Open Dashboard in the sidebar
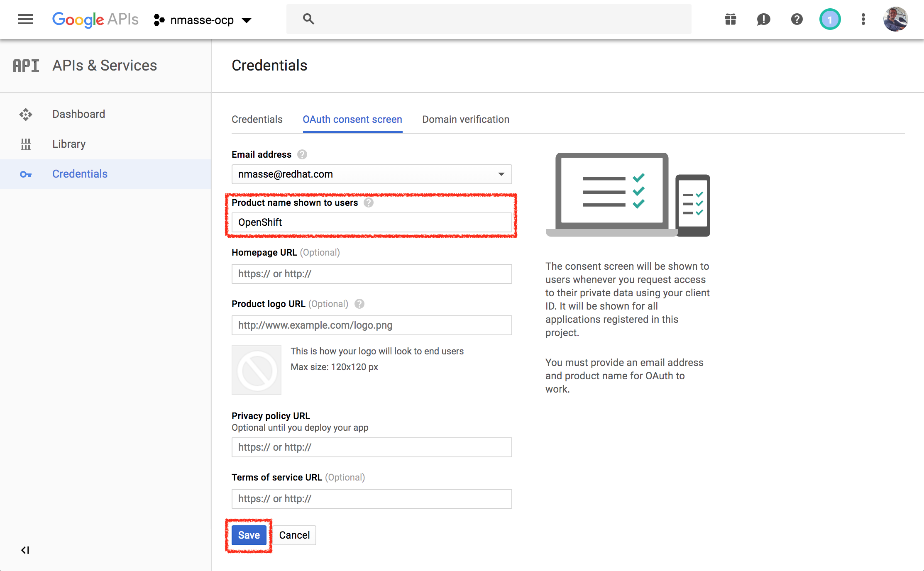The image size is (924, 571). pyautogui.click(x=78, y=114)
